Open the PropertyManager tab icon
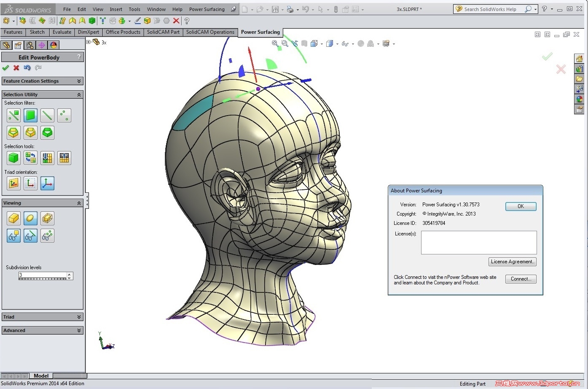The height and width of the screenshot is (389, 588). coord(18,45)
